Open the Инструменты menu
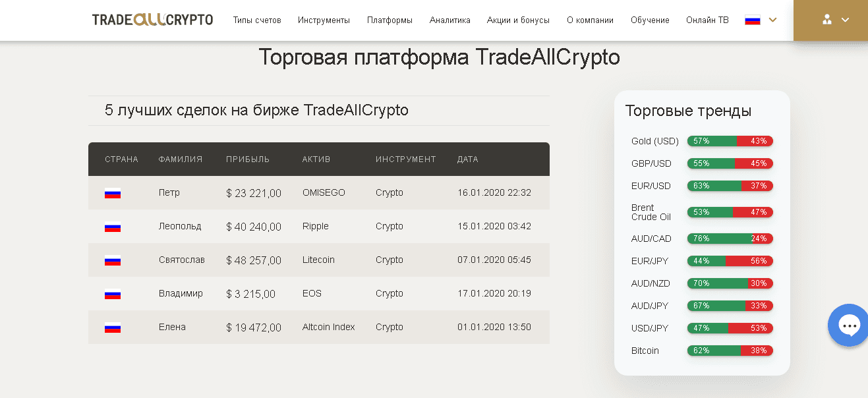This screenshot has height=398, width=868. point(324,20)
